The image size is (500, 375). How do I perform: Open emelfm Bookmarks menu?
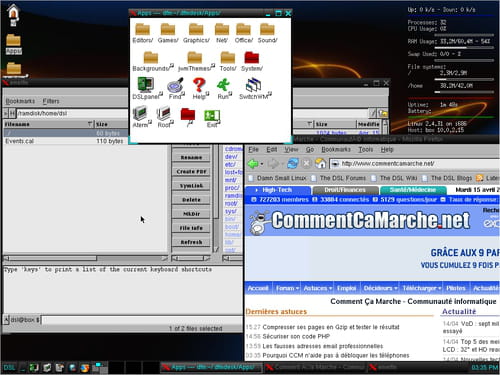20,101
